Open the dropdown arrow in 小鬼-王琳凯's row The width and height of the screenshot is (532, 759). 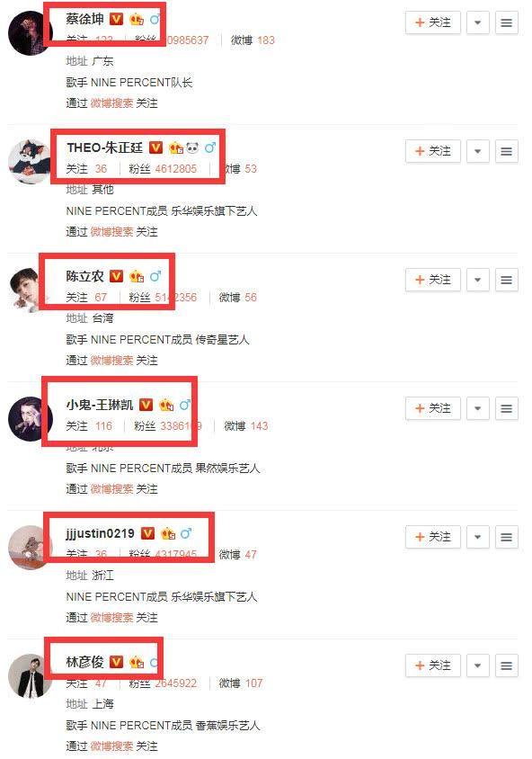[477, 408]
